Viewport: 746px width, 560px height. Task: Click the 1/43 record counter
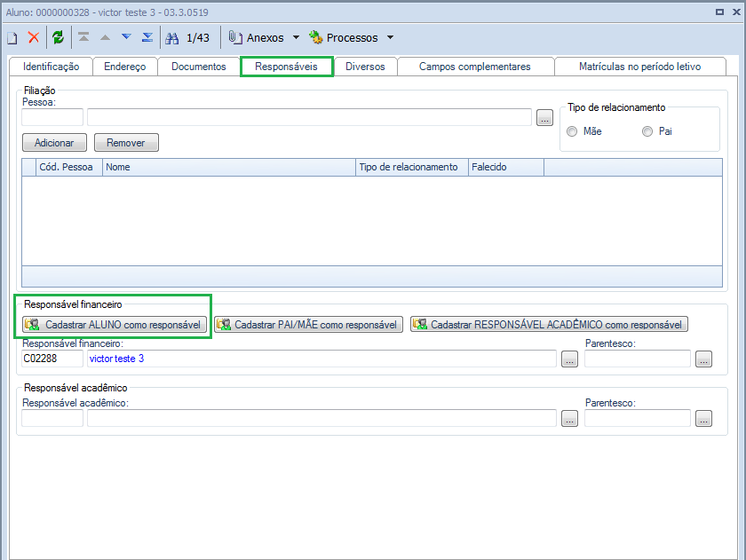pyautogui.click(x=198, y=38)
